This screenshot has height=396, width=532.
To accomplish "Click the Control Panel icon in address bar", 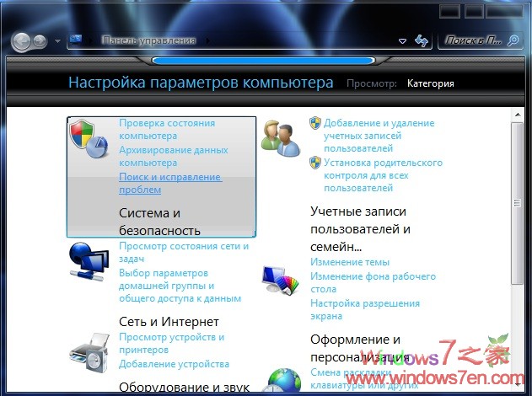I will (76, 40).
